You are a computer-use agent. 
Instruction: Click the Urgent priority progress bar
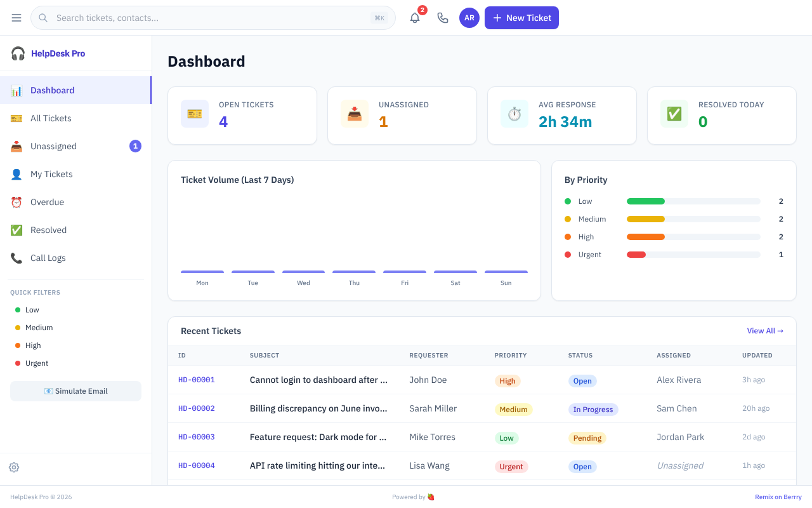click(693, 255)
